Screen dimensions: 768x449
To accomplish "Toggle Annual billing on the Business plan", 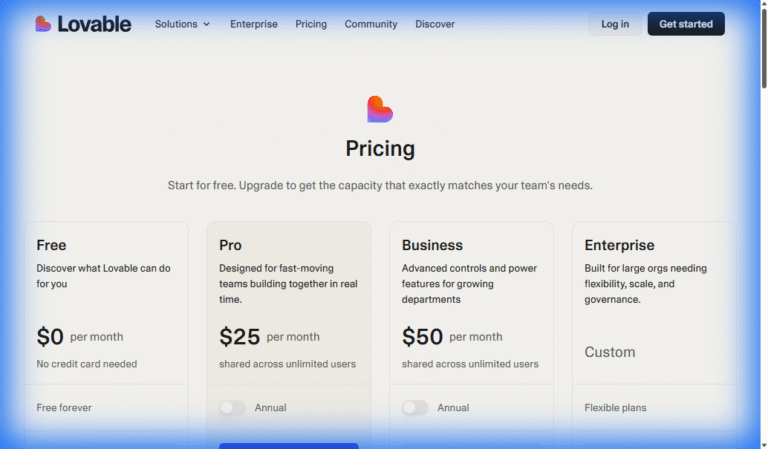I will click(x=415, y=407).
